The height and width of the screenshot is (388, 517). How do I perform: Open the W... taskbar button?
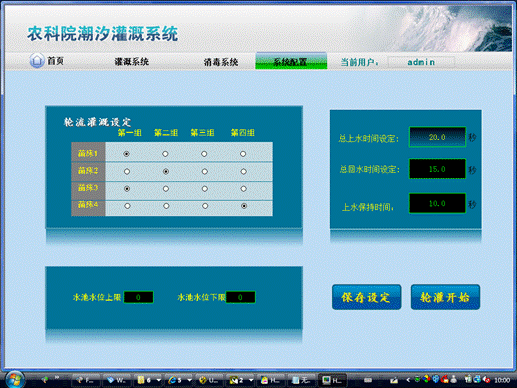pyautogui.click(x=117, y=380)
